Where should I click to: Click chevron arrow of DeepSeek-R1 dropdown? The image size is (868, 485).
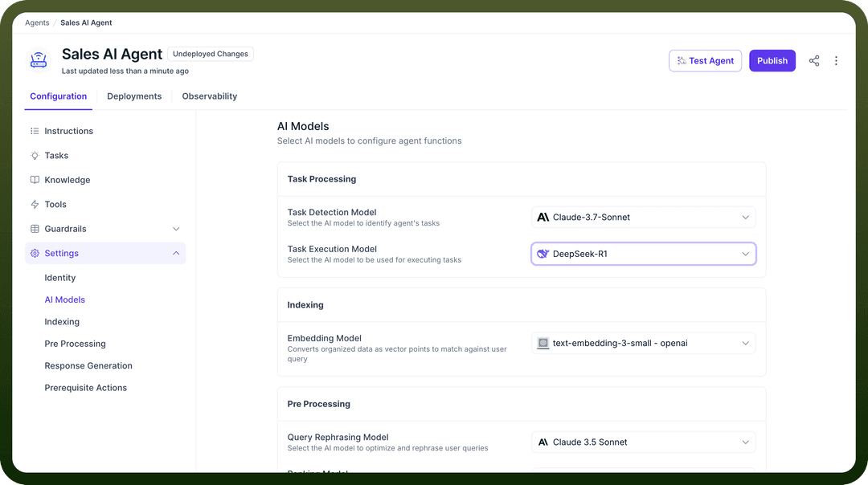pyautogui.click(x=745, y=254)
